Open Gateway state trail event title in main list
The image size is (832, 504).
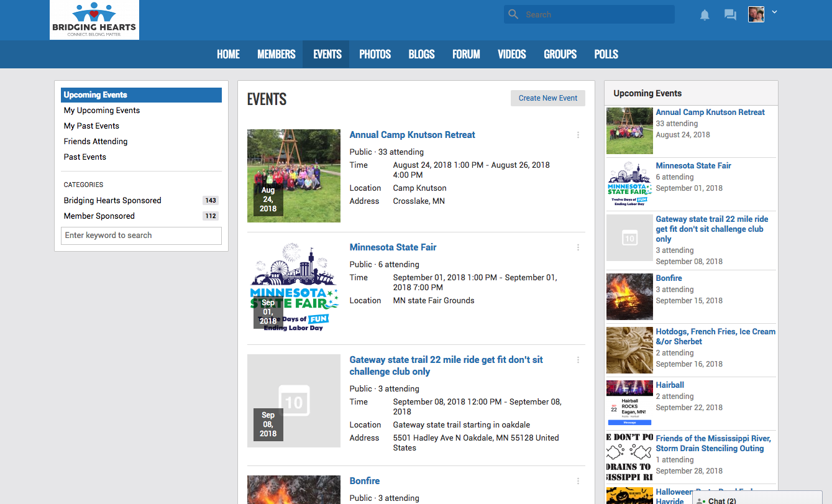[x=446, y=365]
